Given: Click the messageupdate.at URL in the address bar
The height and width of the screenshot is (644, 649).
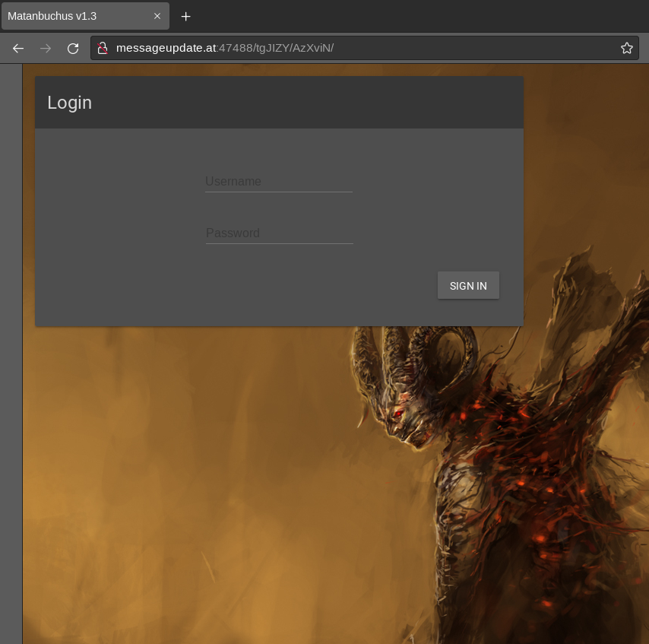Looking at the screenshot, I should pos(225,48).
